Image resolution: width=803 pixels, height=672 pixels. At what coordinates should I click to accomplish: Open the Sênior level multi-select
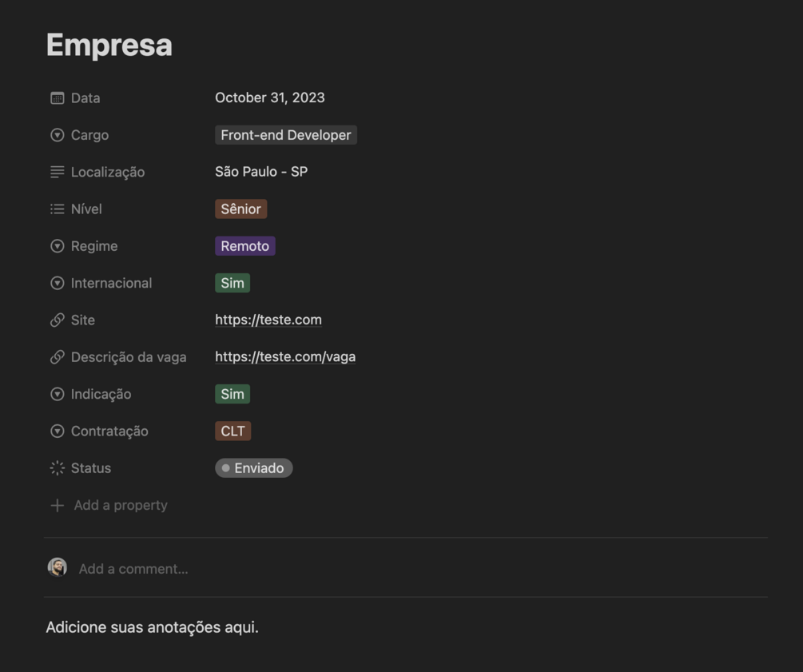pos(241,209)
